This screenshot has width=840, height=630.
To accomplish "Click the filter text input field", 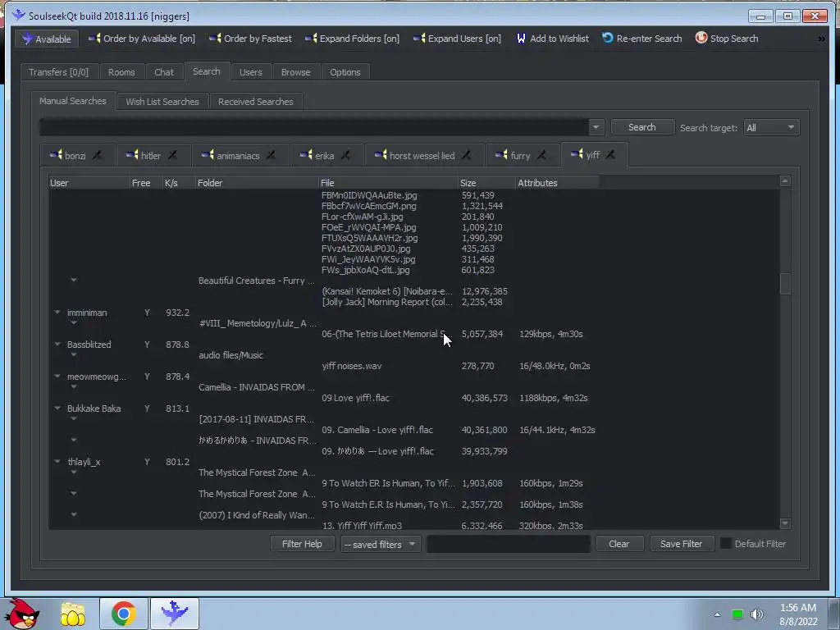I will (509, 544).
